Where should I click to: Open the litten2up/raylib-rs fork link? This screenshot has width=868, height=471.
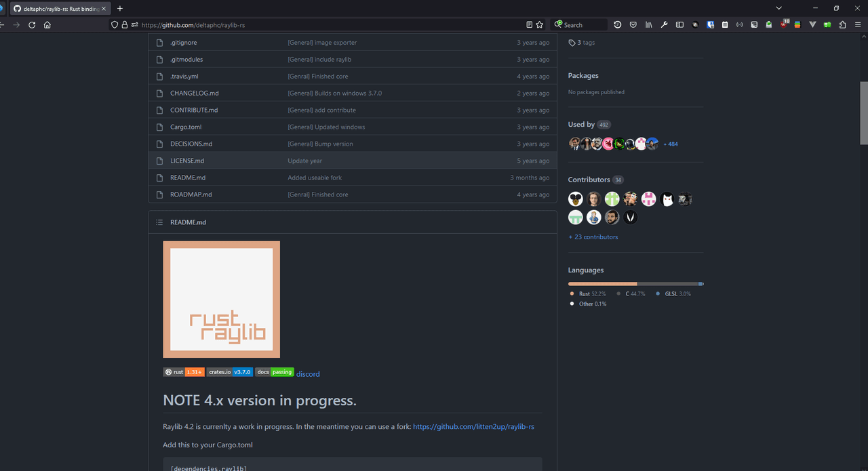(x=473, y=427)
